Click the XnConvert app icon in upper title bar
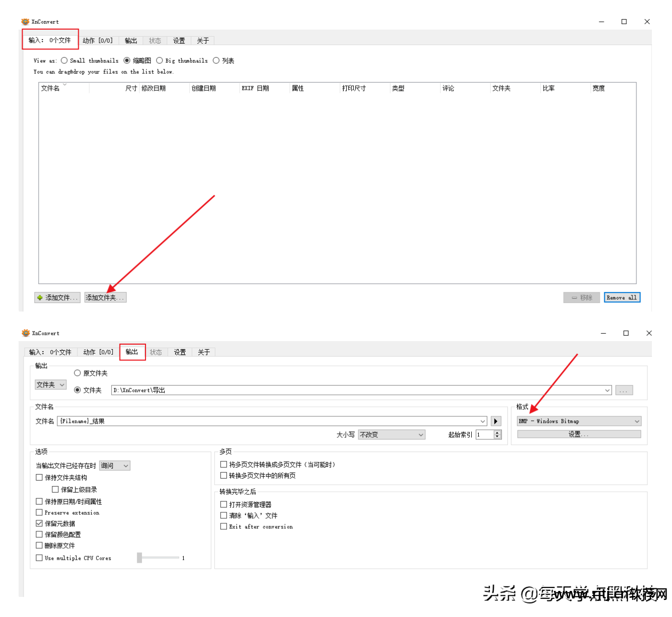672x617 pixels. coord(25,22)
